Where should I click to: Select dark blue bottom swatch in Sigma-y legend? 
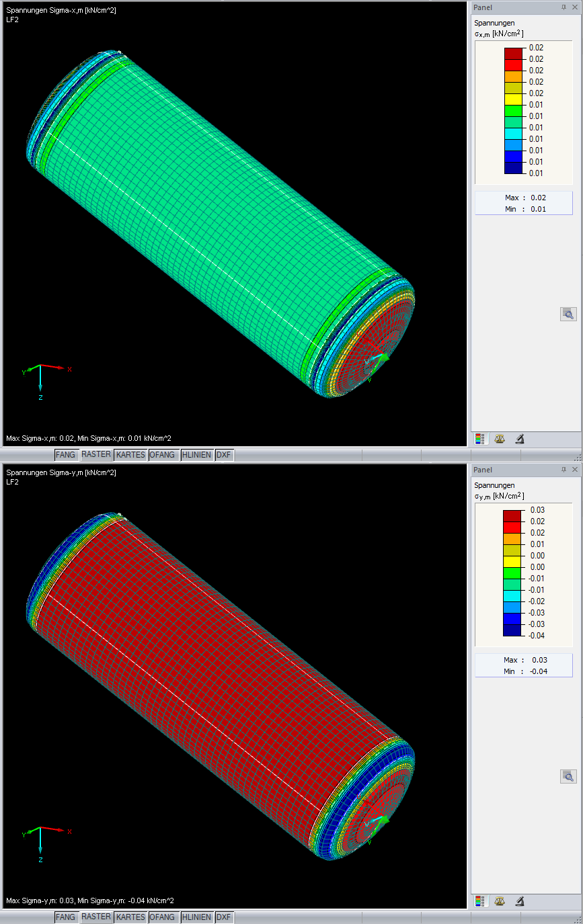pyautogui.click(x=512, y=630)
